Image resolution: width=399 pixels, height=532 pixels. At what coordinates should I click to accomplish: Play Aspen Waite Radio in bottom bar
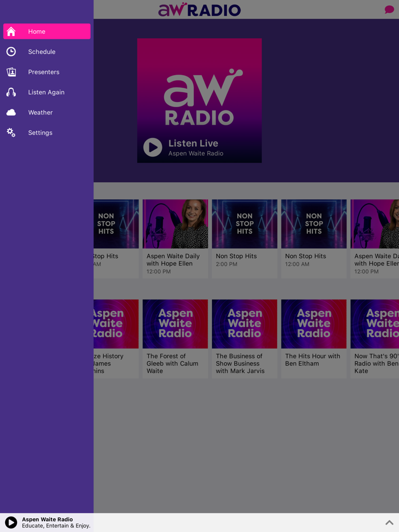(11, 522)
